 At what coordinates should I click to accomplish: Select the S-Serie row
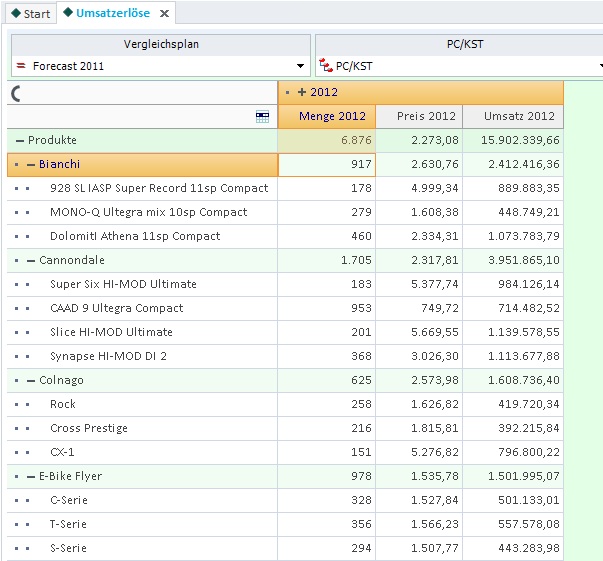coord(142,548)
